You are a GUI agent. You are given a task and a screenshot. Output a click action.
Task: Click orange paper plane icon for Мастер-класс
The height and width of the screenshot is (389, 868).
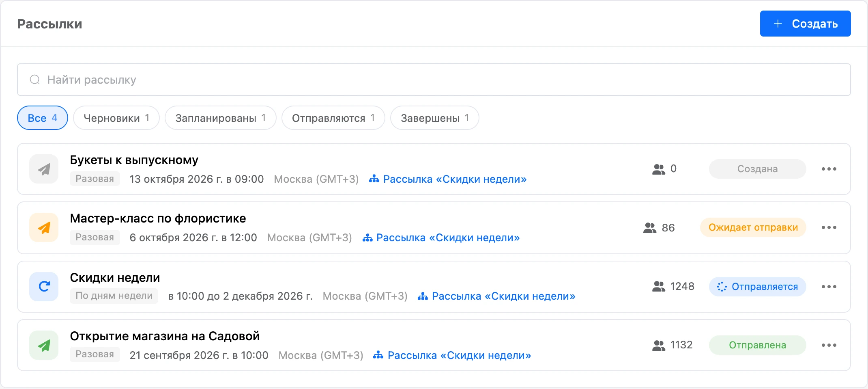tap(44, 227)
